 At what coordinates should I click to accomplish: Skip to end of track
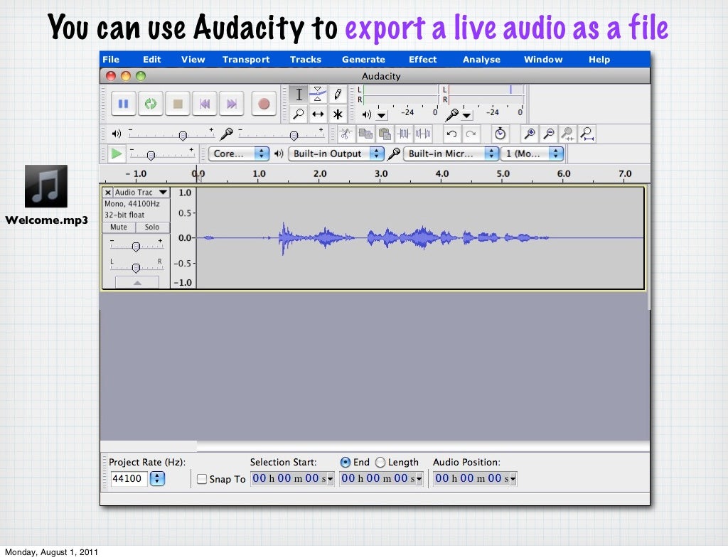[x=231, y=104]
